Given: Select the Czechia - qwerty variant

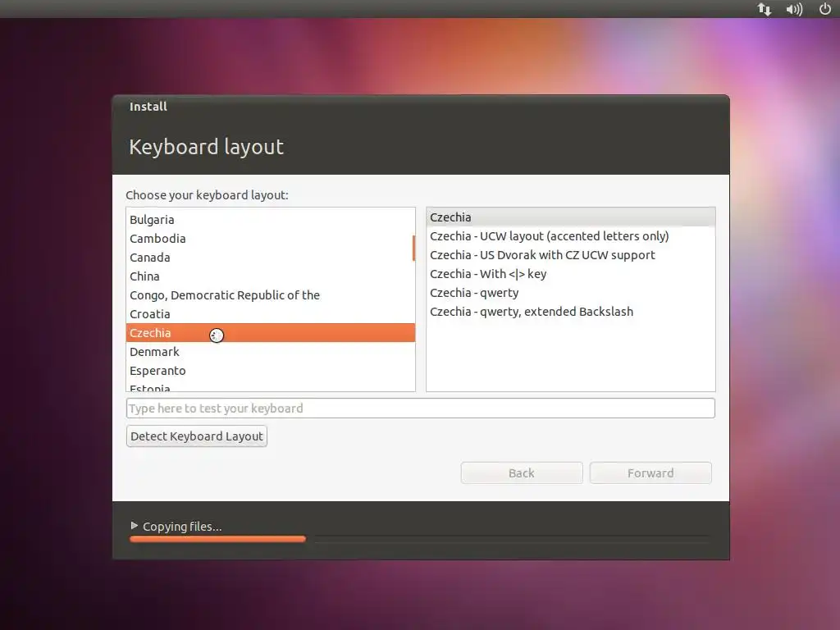Looking at the screenshot, I should (571, 293).
